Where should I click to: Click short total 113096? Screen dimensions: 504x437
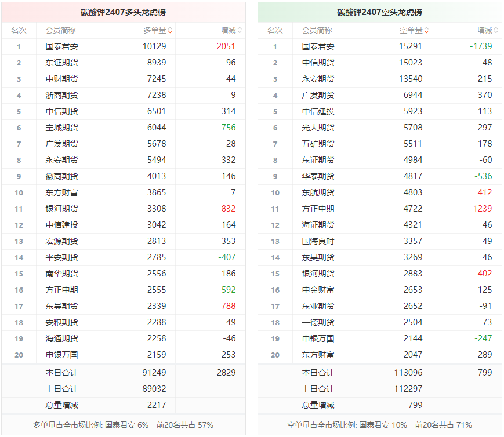point(408,373)
